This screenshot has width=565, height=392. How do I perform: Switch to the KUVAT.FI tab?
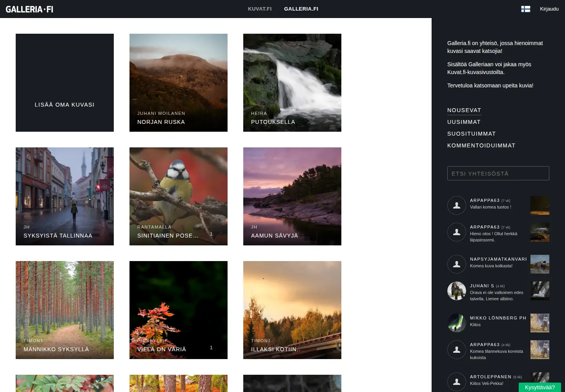260,9
